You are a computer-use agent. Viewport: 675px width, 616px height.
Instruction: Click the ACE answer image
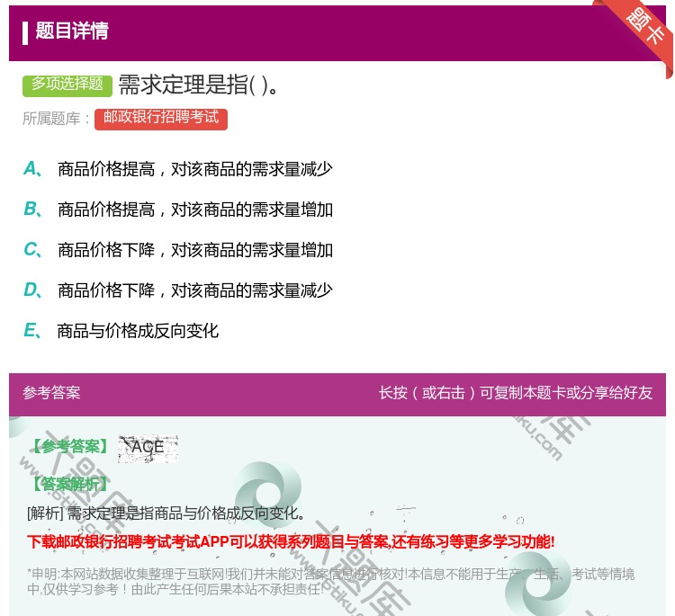tap(148, 449)
